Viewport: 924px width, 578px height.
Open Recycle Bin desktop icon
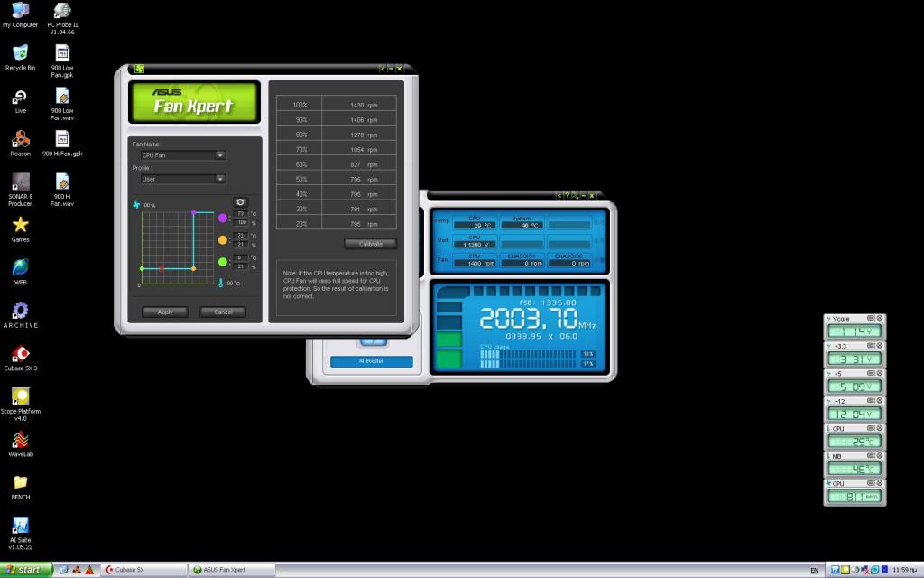(x=20, y=58)
